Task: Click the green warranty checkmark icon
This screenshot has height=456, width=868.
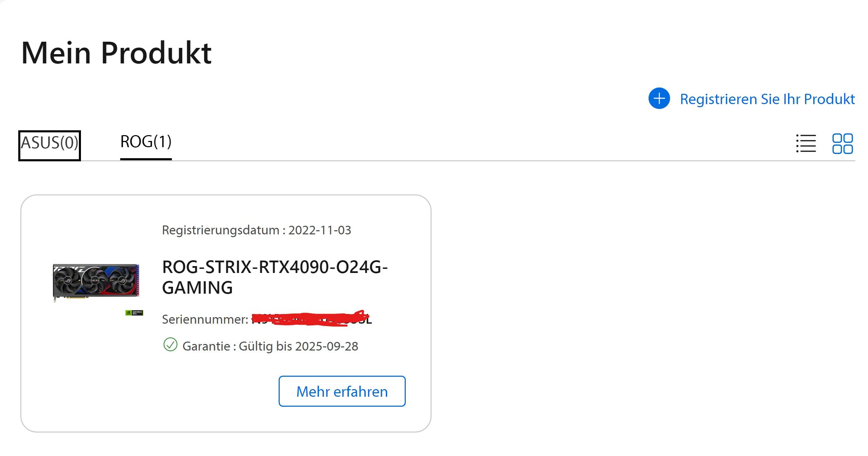Action: 170,344
